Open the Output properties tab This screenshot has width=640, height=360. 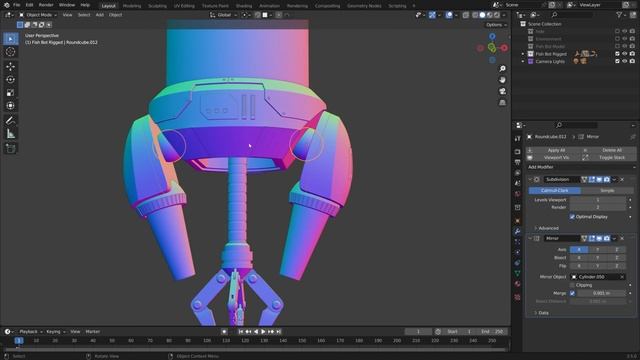[518, 162]
